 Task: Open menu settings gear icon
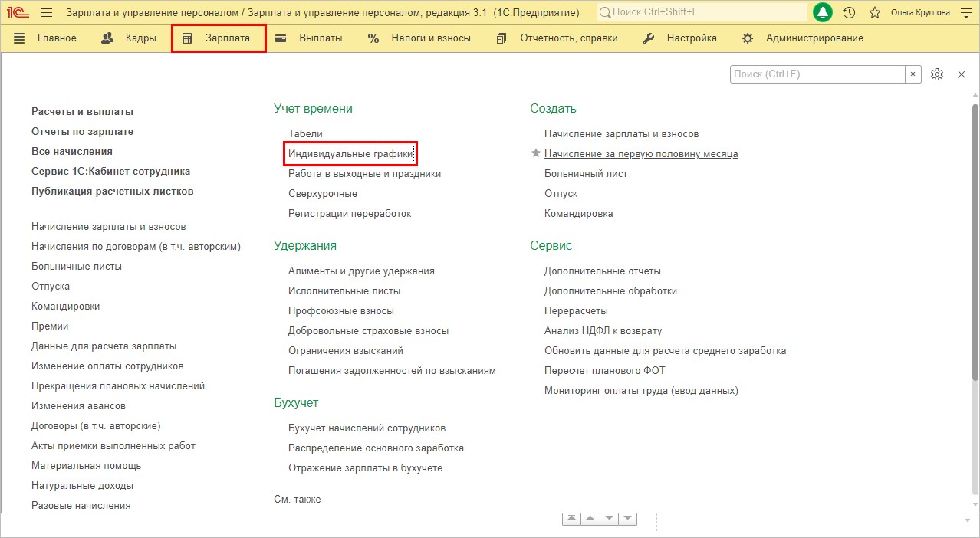[937, 74]
